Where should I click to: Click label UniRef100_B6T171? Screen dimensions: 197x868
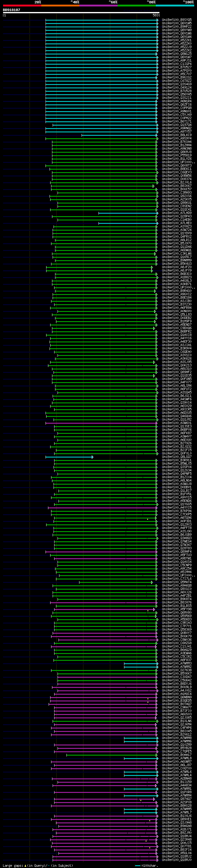pos(177,122)
